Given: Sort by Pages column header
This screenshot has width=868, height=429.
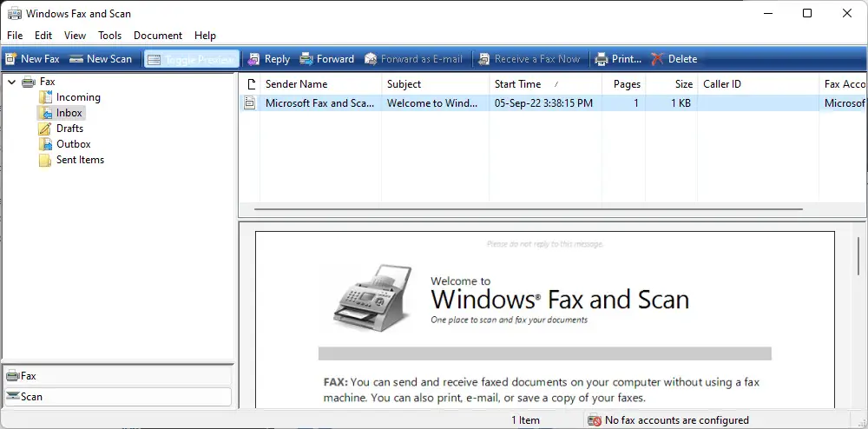Looking at the screenshot, I should [623, 84].
